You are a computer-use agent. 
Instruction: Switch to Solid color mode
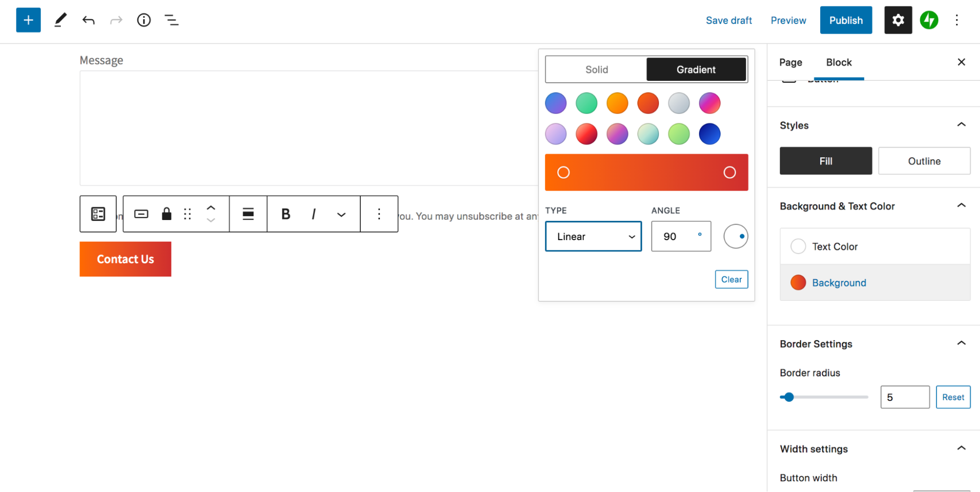(597, 70)
